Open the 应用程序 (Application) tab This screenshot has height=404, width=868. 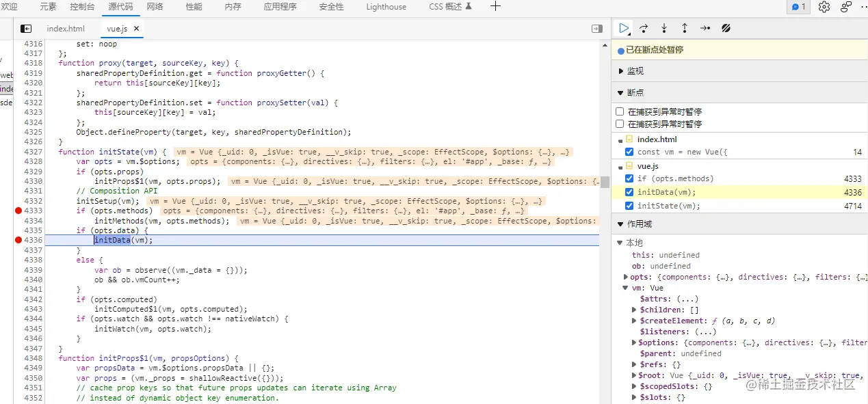point(280,7)
